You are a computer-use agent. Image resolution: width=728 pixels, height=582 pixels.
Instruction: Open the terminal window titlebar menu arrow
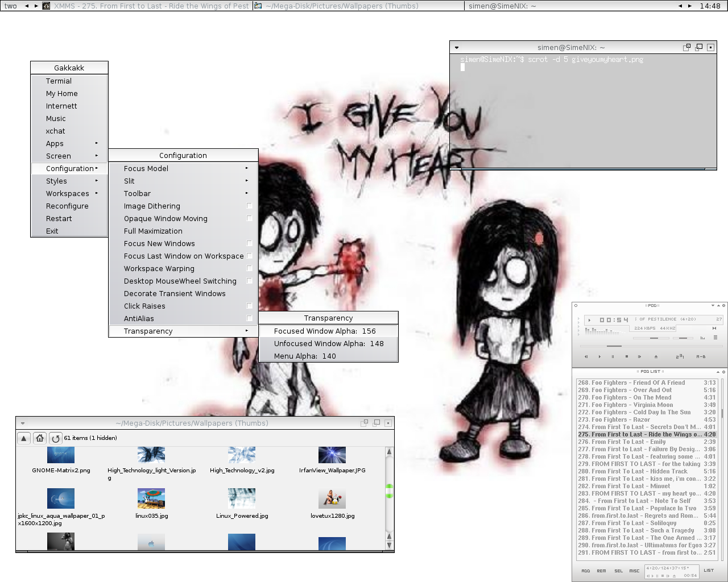pos(457,48)
